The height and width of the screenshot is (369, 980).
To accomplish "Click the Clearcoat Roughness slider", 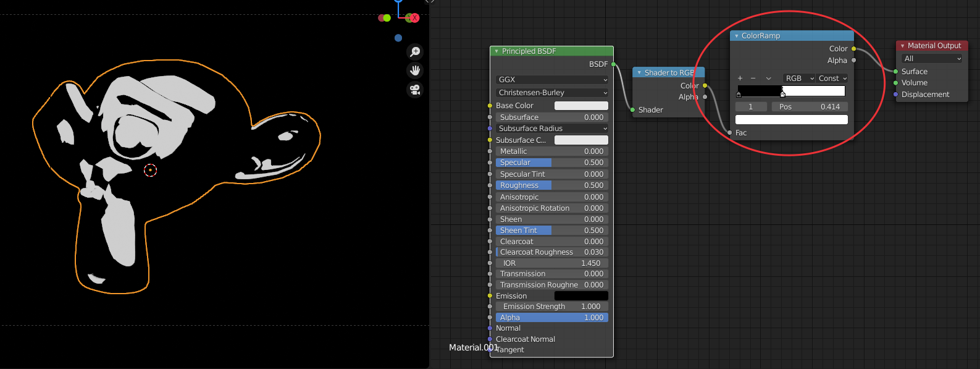I will [552, 252].
